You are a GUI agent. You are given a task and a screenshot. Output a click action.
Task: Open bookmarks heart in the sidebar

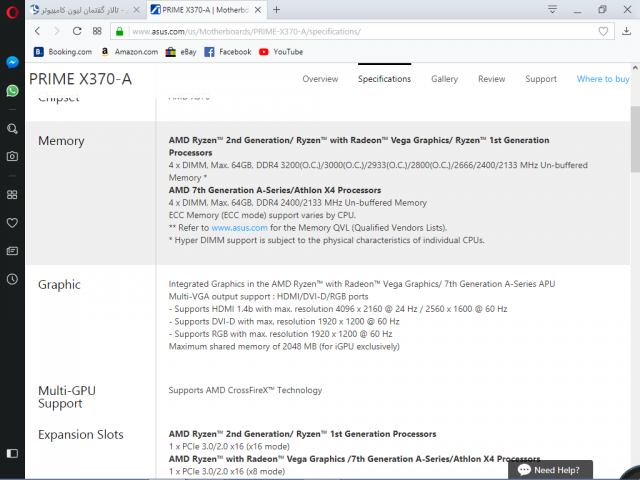click(x=12, y=223)
